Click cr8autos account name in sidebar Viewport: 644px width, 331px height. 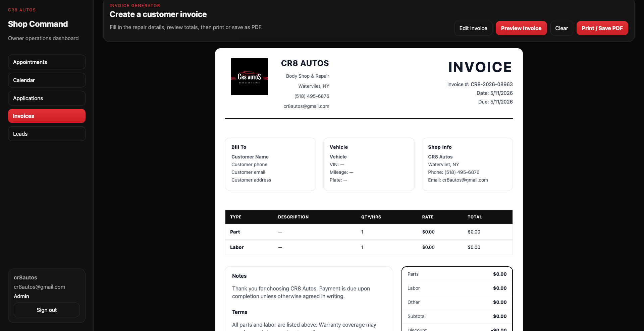(x=25, y=277)
